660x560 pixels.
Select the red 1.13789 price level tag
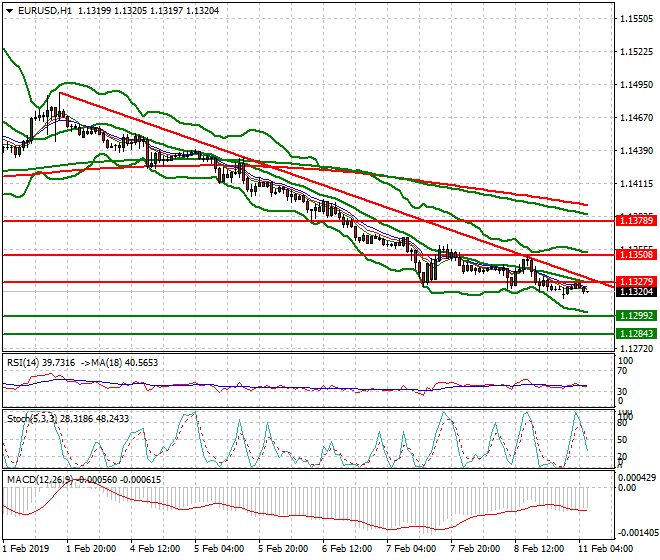(x=636, y=220)
